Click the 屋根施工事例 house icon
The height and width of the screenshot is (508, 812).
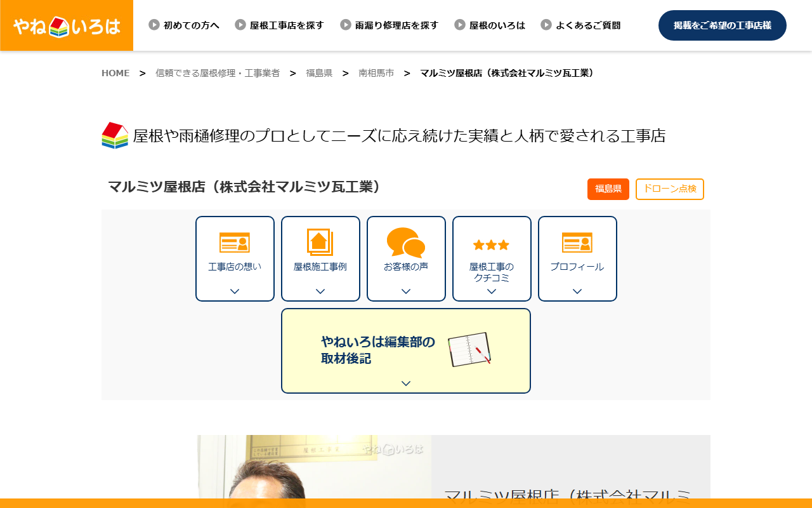tap(320, 243)
